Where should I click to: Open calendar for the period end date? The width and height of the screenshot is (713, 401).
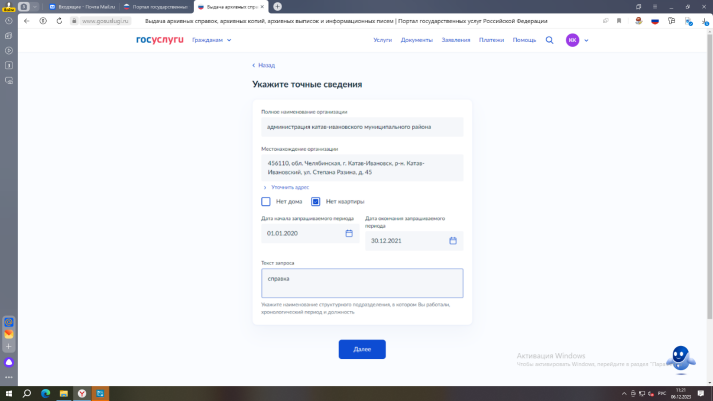click(x=453, y=241)
